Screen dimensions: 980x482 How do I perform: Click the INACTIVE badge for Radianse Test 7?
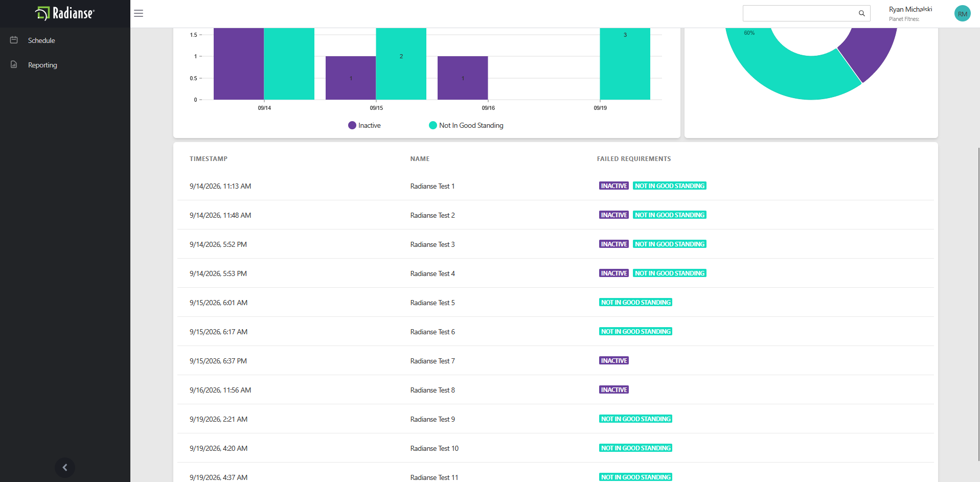pos(613,361)
